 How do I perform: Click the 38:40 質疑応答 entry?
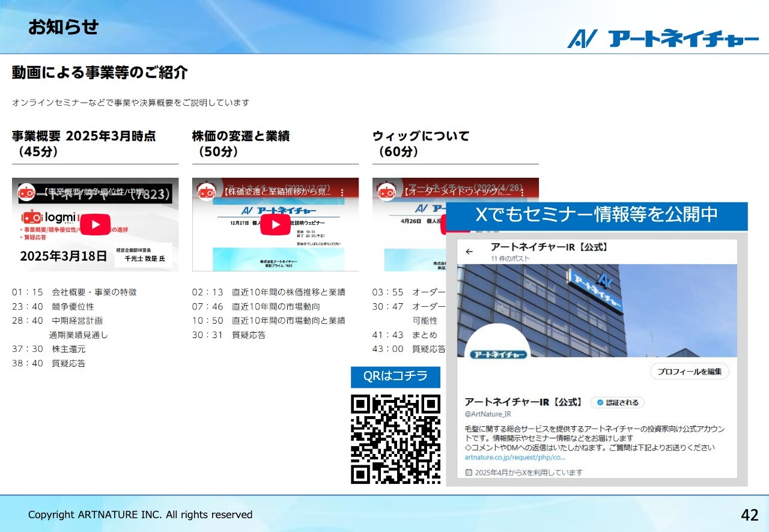[x=49, y=363]
